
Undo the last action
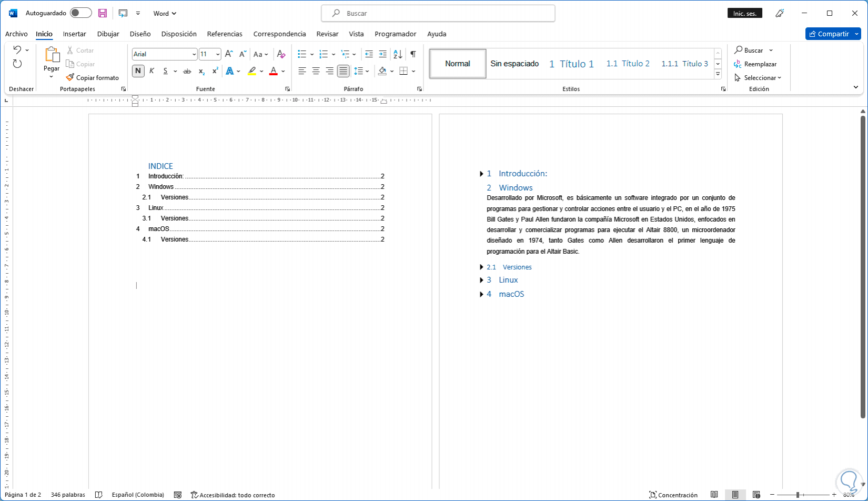(17, 50)
